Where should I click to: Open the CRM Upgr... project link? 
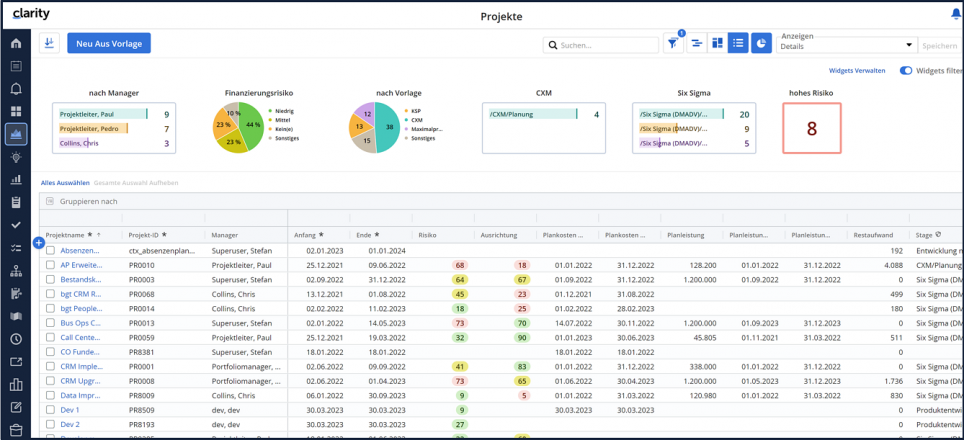point(81,381)
